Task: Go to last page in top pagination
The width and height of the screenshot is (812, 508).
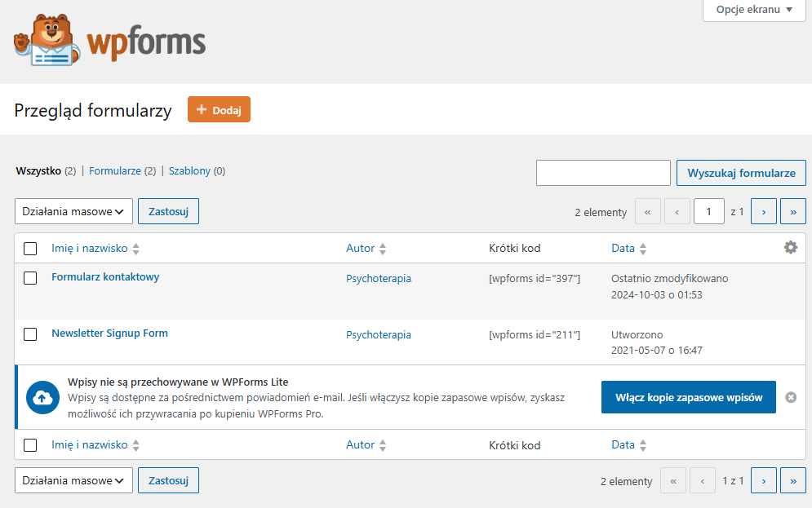Action: click(793, 211)
